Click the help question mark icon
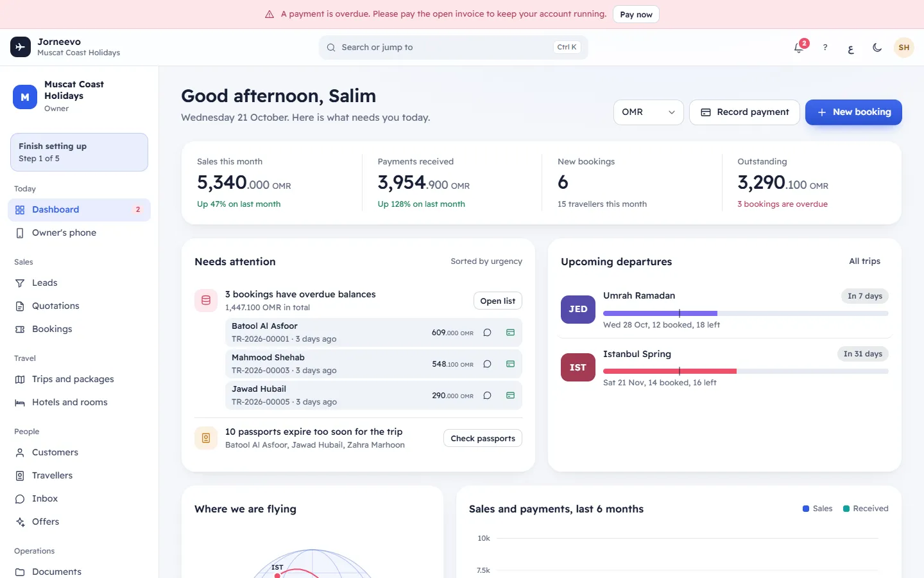The height and width of the screenshot is (578, 924). 825,48
